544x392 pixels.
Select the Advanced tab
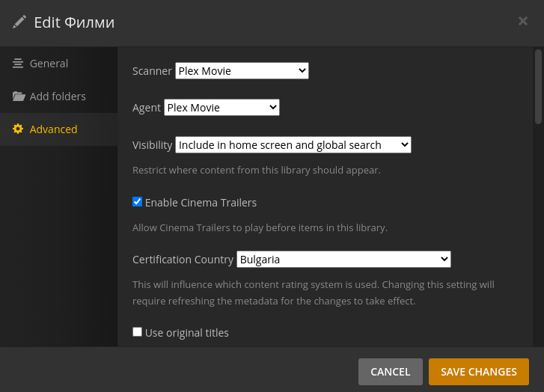53,129
